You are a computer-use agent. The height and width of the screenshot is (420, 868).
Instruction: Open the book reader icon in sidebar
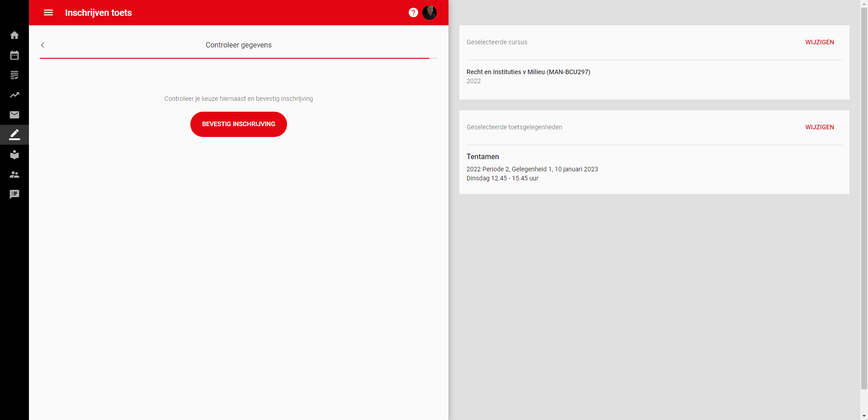point(14,155)
